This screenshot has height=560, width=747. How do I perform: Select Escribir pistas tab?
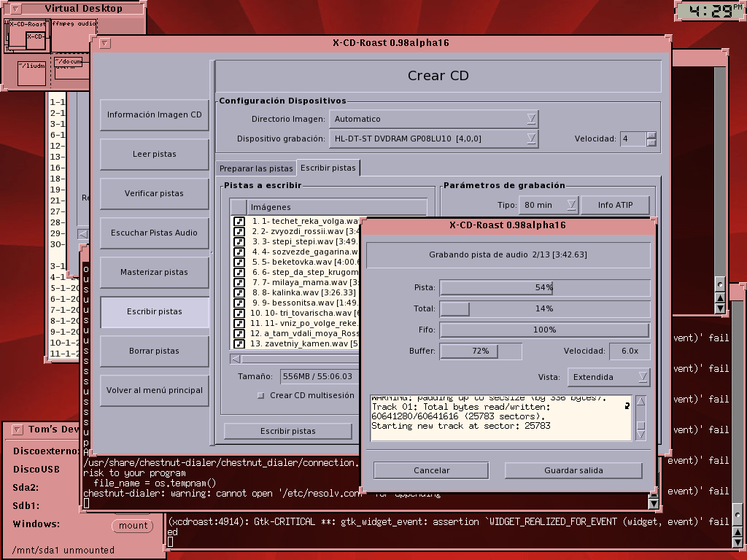(328, 168)
